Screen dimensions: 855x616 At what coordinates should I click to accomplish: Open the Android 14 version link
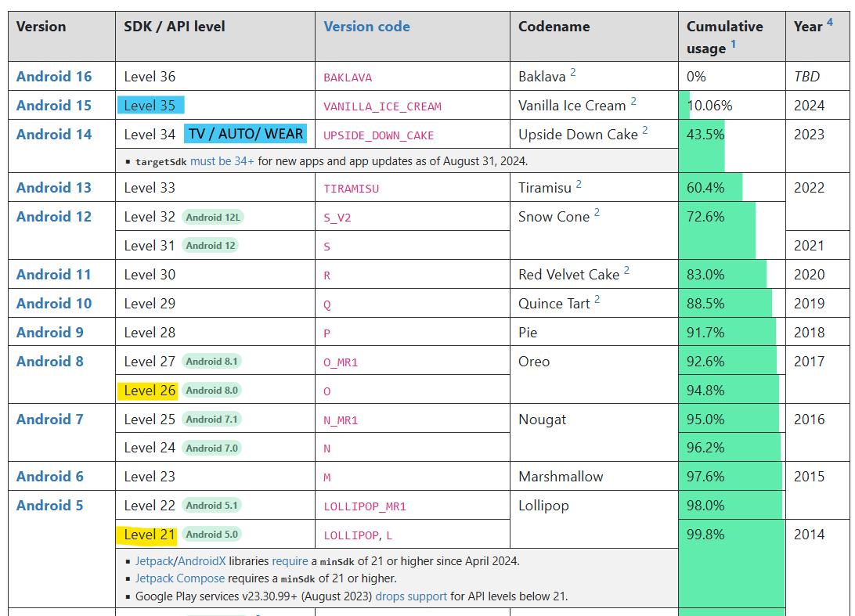click(54, 134)
